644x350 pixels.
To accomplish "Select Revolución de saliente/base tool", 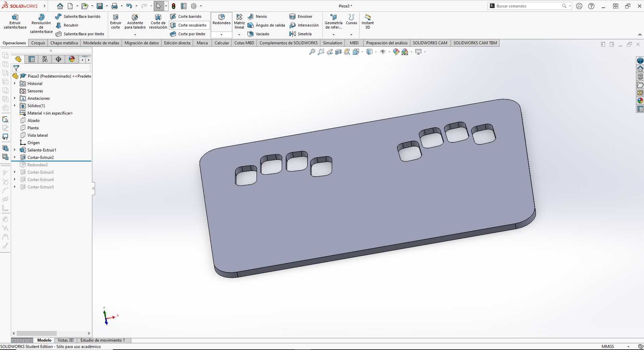I will click(x=41, y=24).
